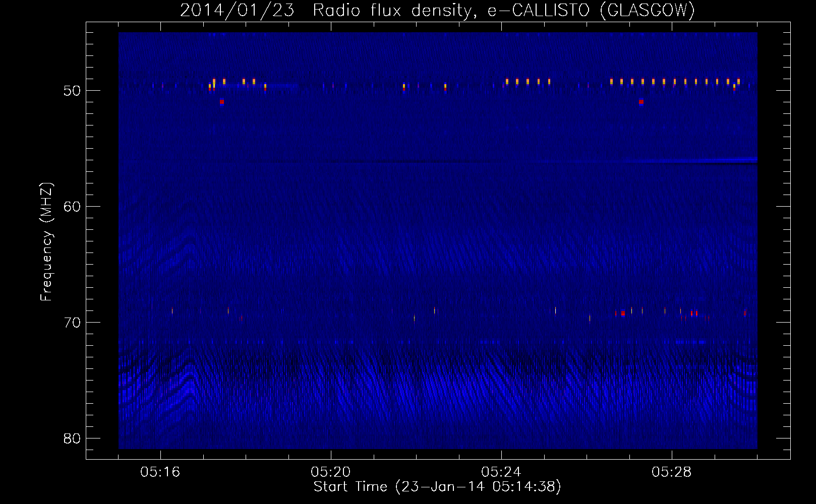
Task: Click the 05:24 time tick label
Action: click(501, 472)
